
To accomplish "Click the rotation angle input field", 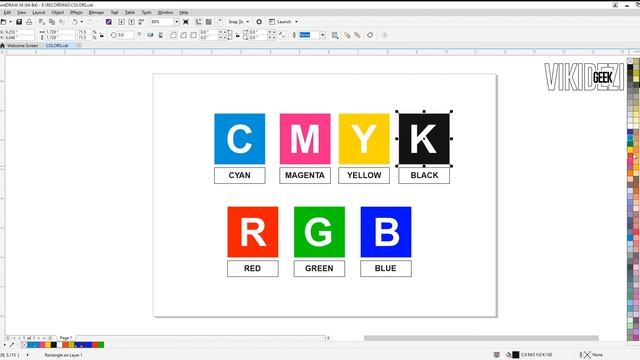I will [125, 35].
